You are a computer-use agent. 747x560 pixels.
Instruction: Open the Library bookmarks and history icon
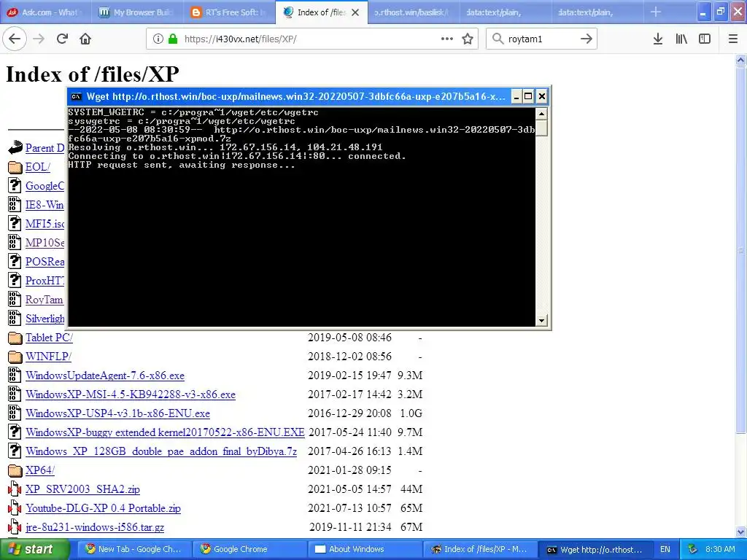[681, 39]
